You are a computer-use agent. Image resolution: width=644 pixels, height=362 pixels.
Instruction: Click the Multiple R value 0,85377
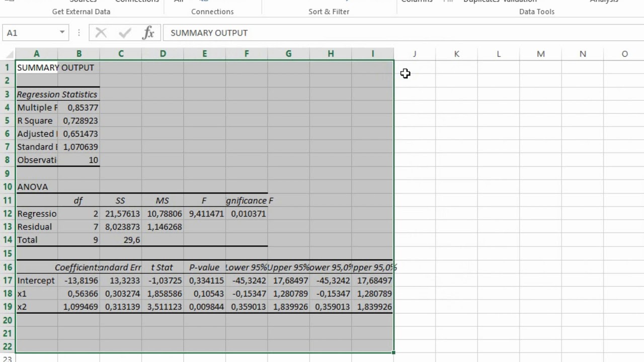click(x=78, y=108)
